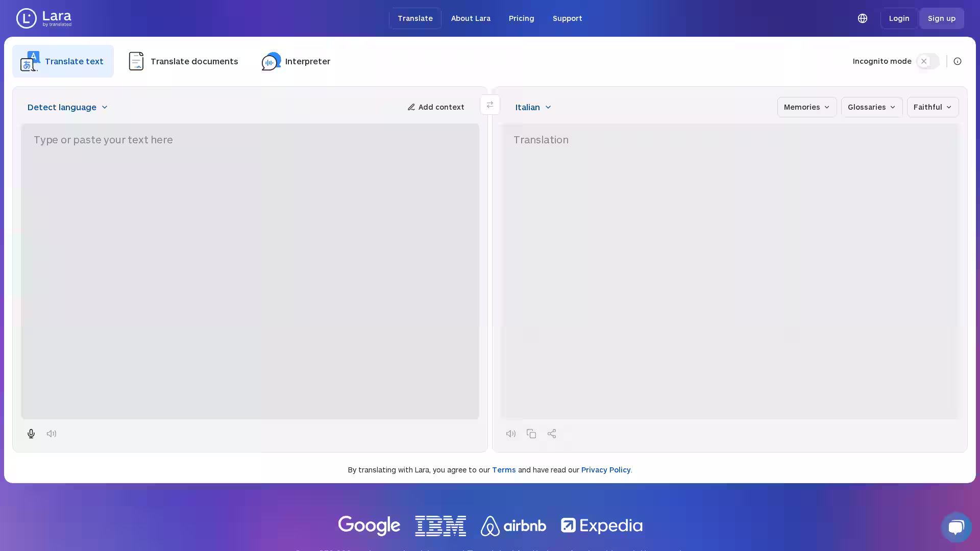Open the Detect language dropdown

(x=67, y=107)
